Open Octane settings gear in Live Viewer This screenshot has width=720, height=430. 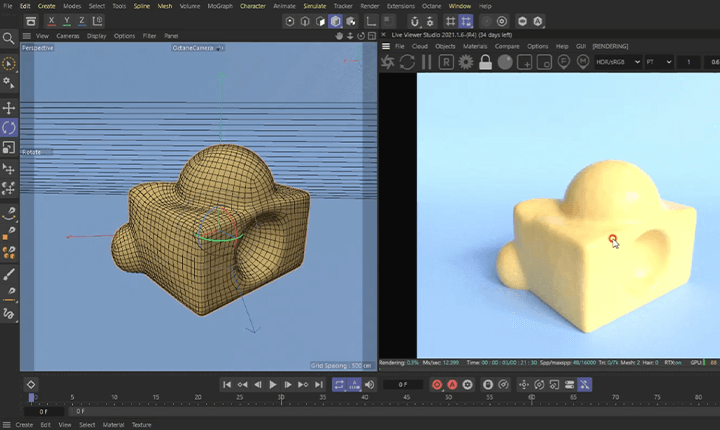pyautogui.click(x=466, y=62)
